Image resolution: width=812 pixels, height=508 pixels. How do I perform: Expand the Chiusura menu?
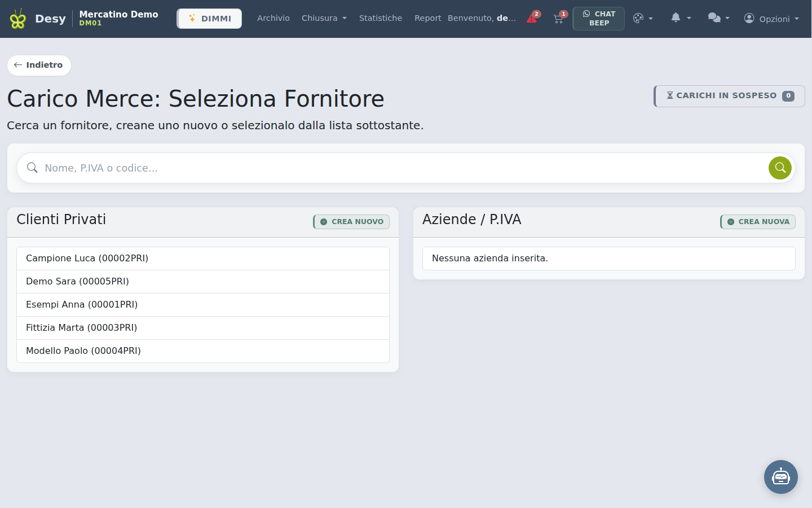324,18
